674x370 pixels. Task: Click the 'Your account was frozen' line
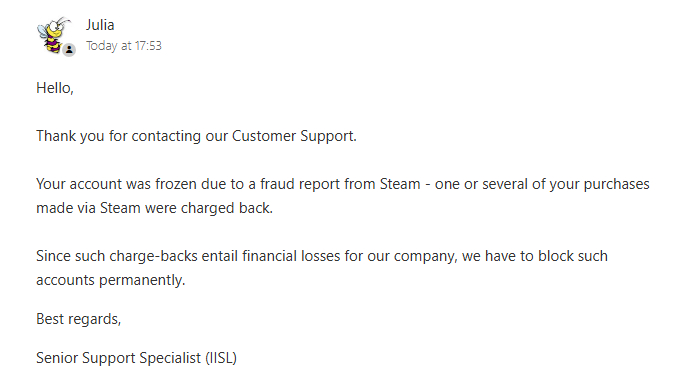pos(343,184)
